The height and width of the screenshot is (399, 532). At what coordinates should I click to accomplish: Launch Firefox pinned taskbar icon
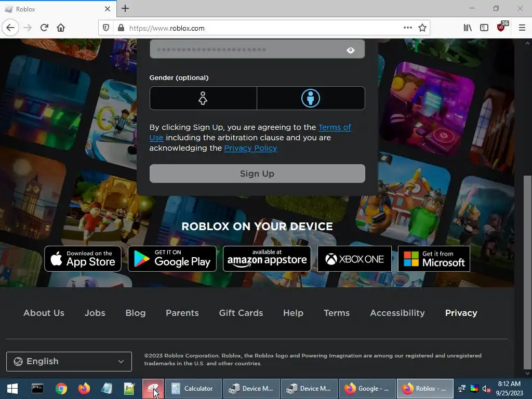tap(84, 389)
